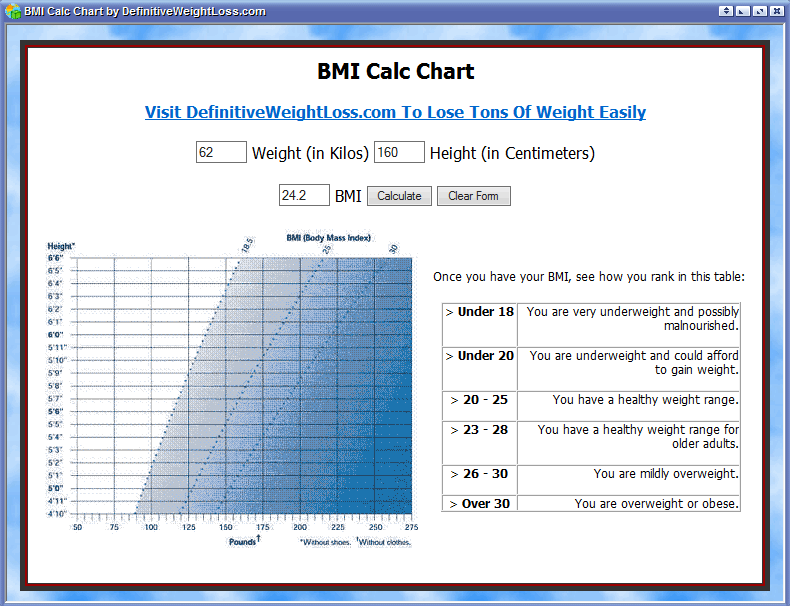This screenshot has height=606, width=790.
Task: Click the Clear Form button
Action: 474,196
